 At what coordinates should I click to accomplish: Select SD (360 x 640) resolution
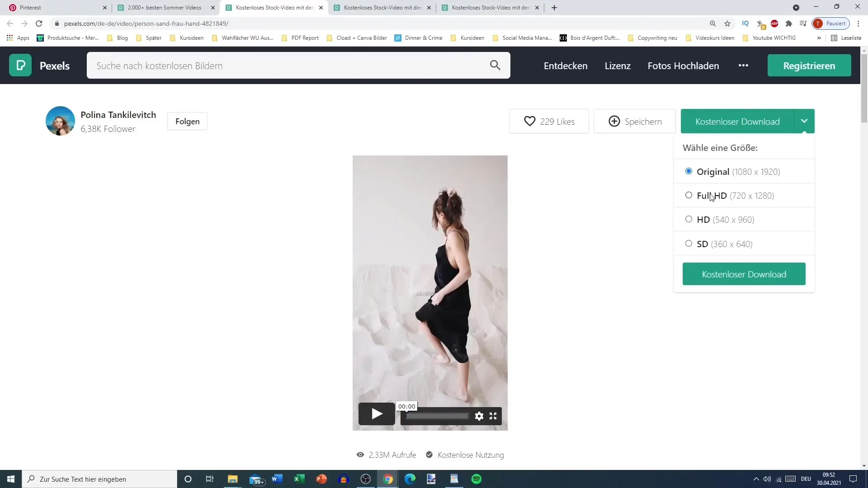pyautogui.click(x=689, y=243)
